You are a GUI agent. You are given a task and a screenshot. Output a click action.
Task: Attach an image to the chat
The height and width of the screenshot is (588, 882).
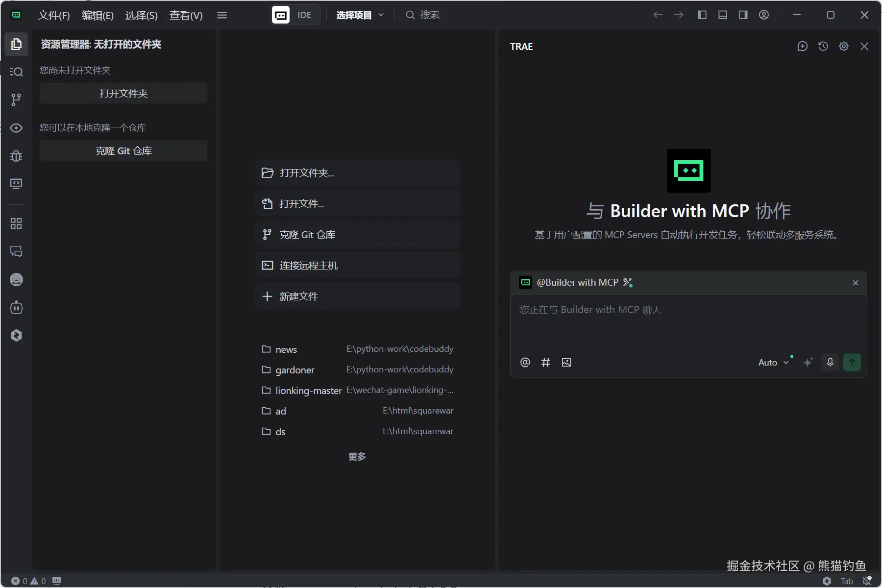click(566, 362)
